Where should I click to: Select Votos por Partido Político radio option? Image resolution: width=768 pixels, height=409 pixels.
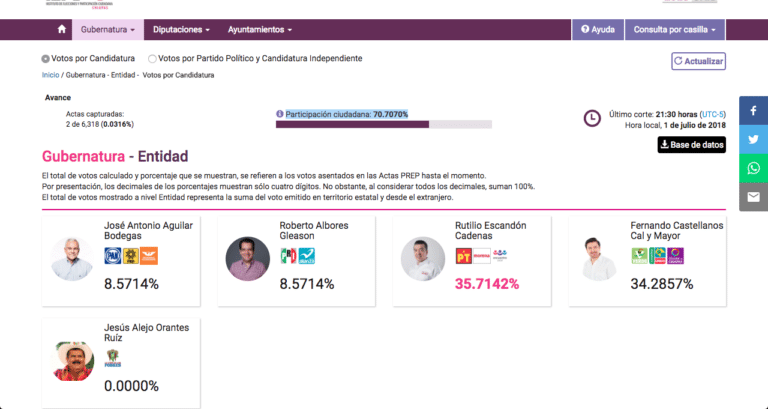[x=153, y=59]
